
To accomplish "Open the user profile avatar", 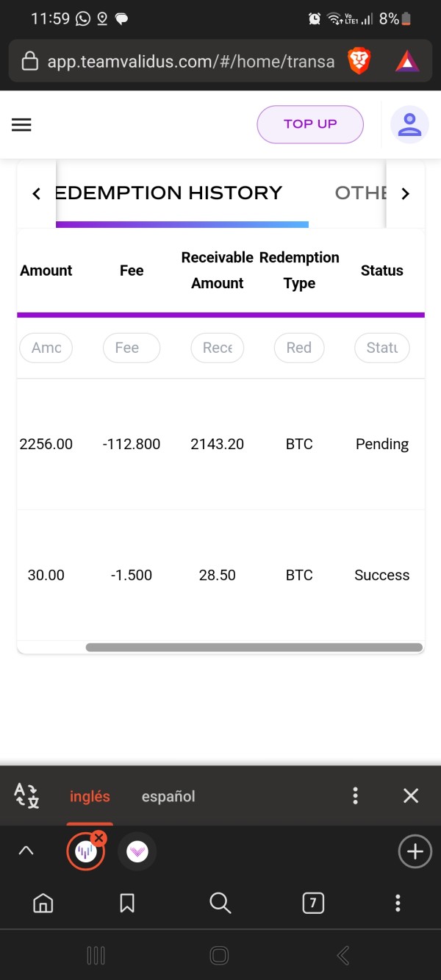I will [409, 124].
